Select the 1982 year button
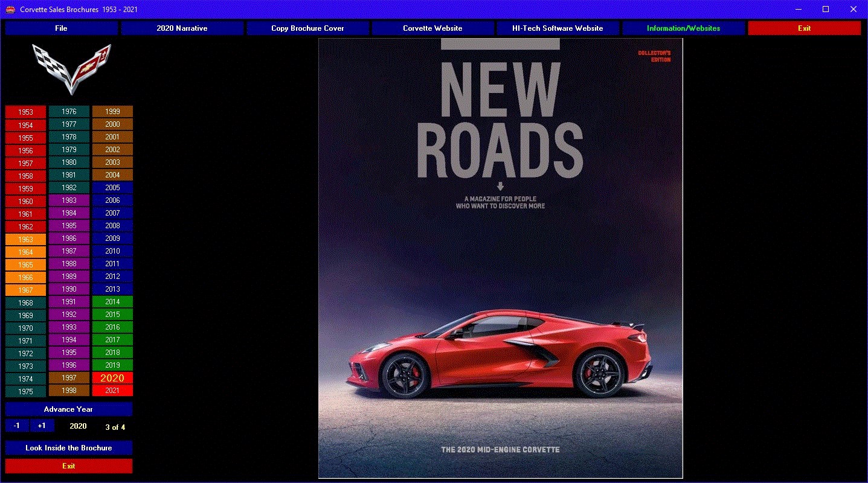This screenshot has height=483, width=868. 69,188
